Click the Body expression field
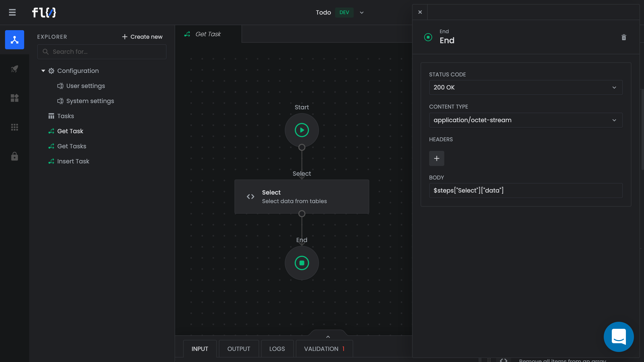This screenshot has width=644, height=362. pos(526,191)
